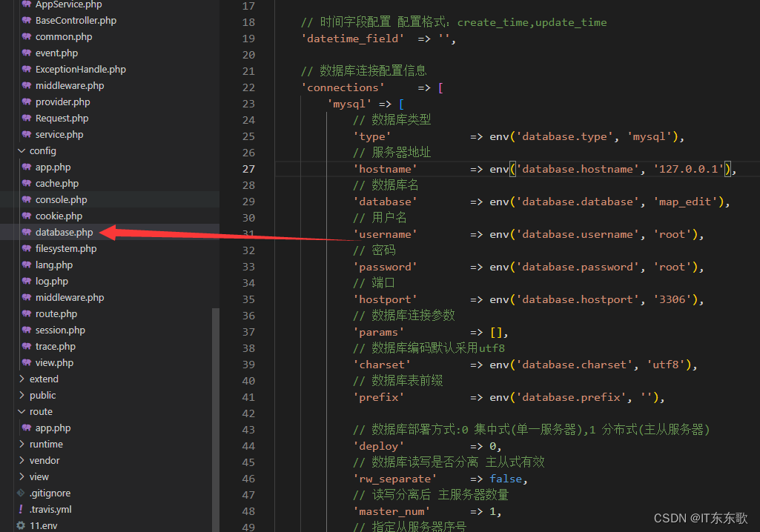Expand the vendor folder
Screen dimensions: 760x532
(x=22, y=460)
